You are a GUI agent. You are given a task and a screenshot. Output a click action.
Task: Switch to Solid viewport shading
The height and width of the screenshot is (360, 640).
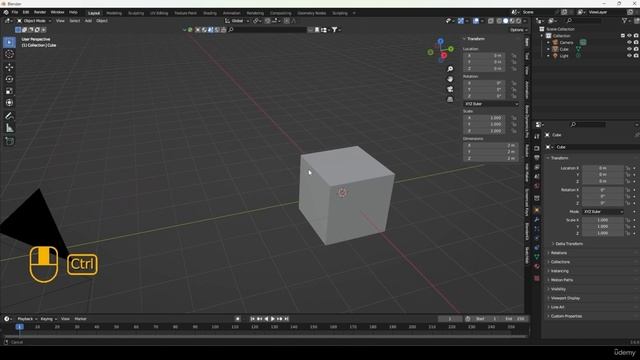coord(506,21)
